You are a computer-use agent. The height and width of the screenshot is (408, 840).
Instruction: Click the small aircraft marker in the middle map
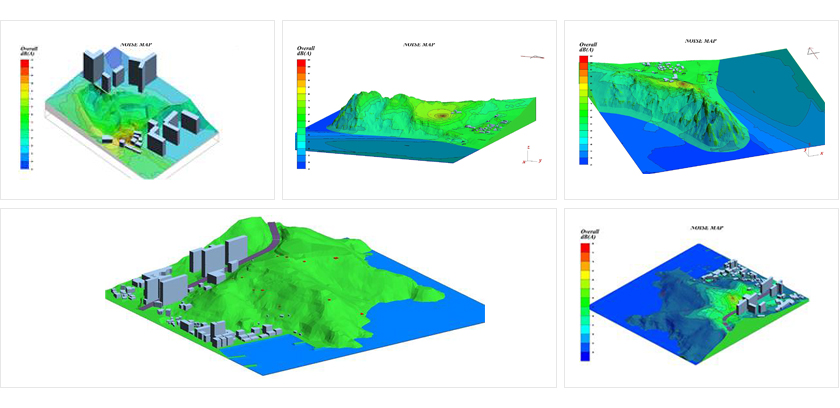(535, 58)
